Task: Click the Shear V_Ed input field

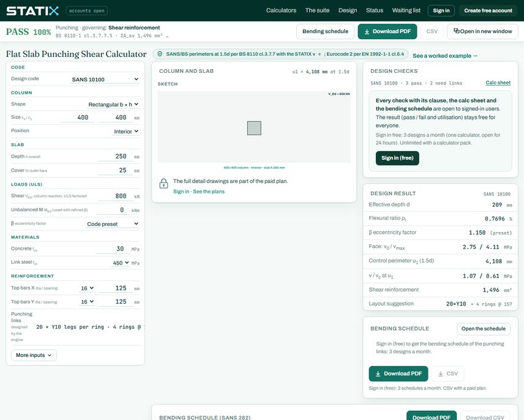Action: pos(116,196)
